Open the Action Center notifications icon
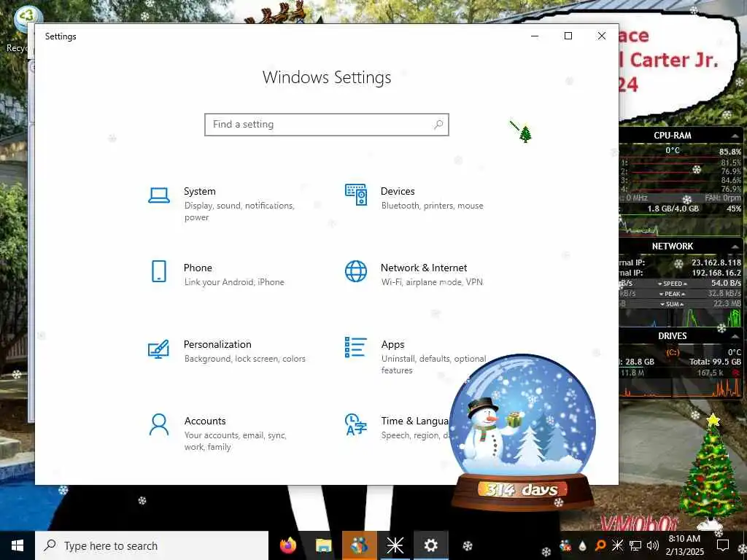This screenshot has height=560, width=747. click(723, 545)
